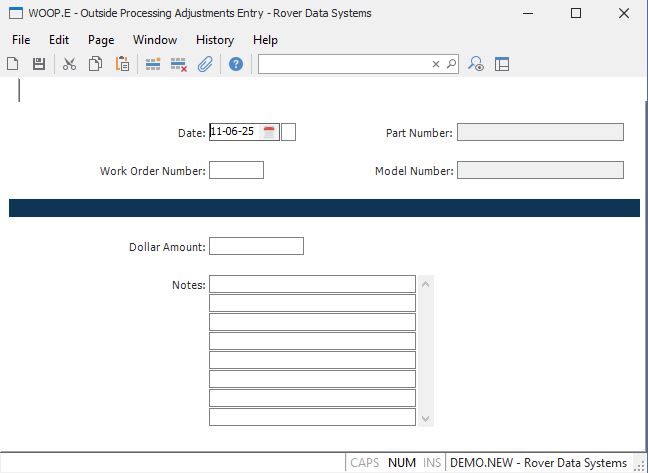Image resolution: width=648 pixels, height=473 pixels.
Task: Click the record lookup icon with eye
Action: pyautogui.click(x=476, y=64)
